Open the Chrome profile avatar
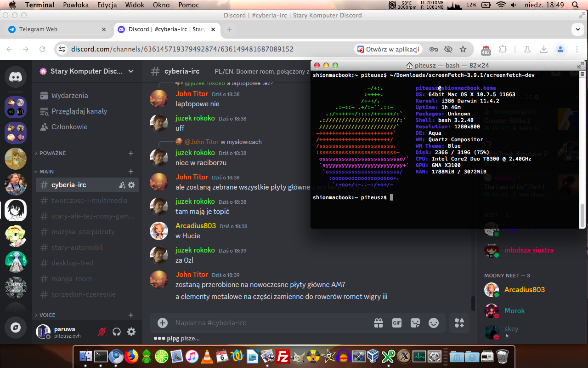The width and height of the screenshot is (588, 368). pyautogui.click(x=560, y=49)
